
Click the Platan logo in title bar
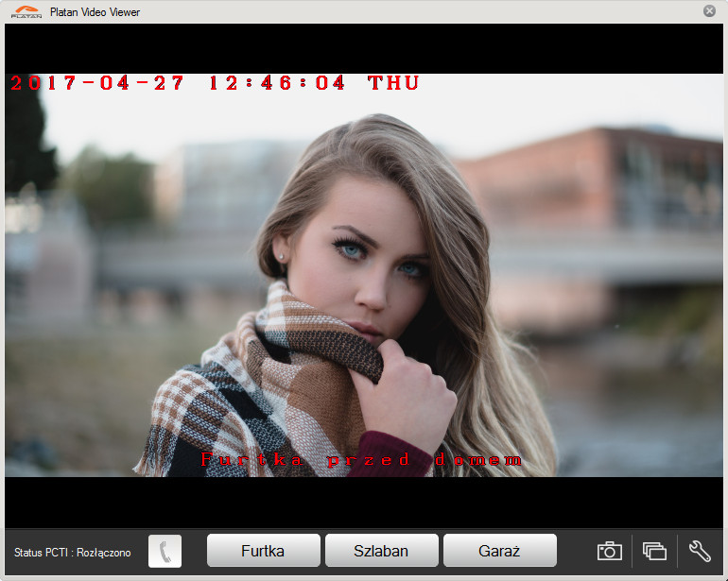26,12
